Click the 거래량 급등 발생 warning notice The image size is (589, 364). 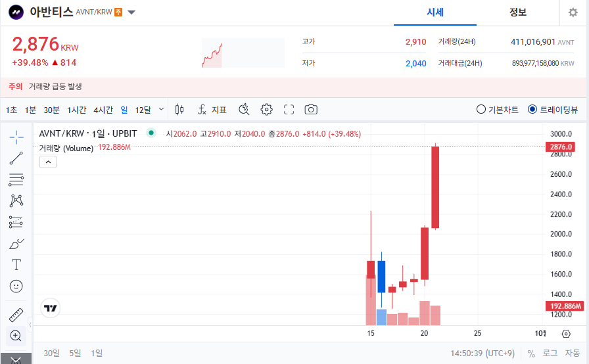tap(55, 87)
